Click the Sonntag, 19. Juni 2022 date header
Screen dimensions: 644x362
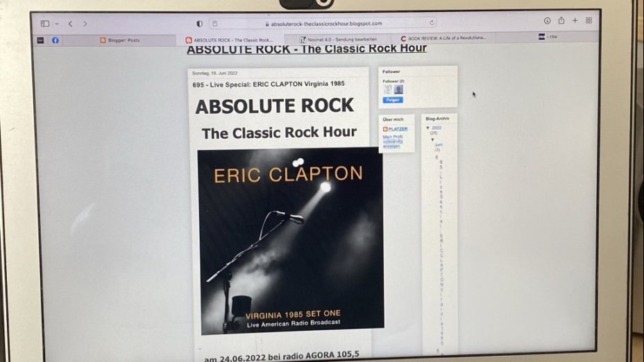pyautogui.click(x=215, y=73)
